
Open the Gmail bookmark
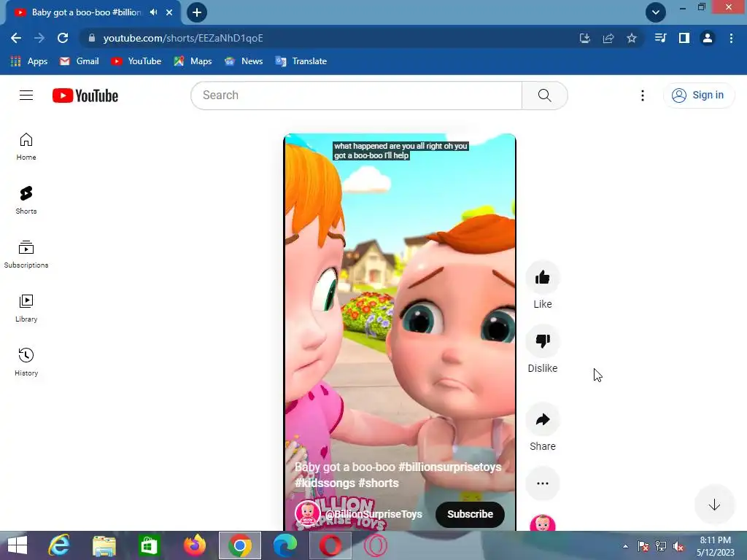tap(79, 61)
